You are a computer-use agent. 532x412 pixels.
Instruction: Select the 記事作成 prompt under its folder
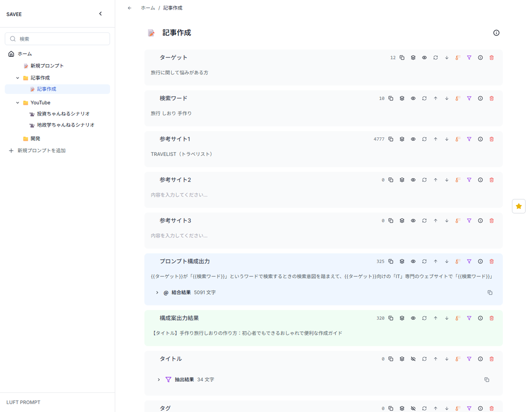[57, 89]
